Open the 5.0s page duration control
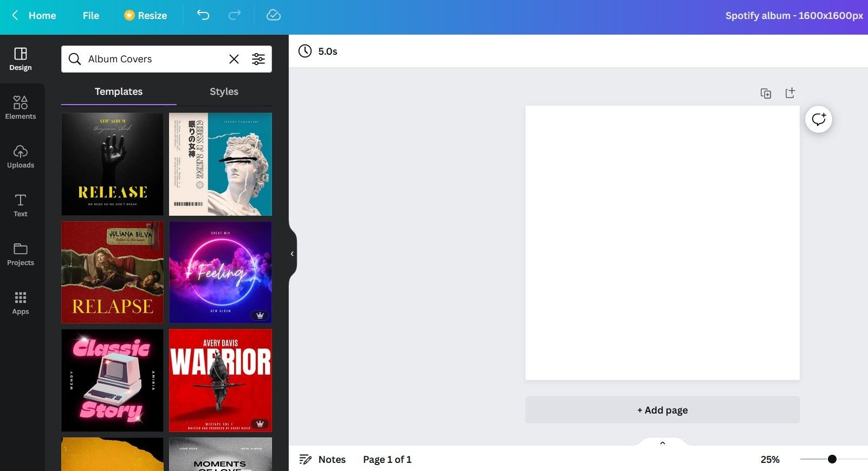The image size is (868, 471). pyautogui.click(x=318, y=51)
